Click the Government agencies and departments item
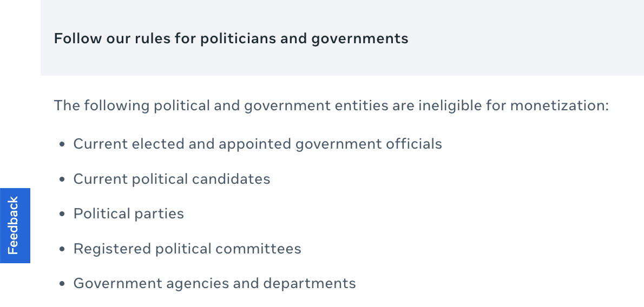This screenshot has height=307, width=644. coord(214,283)
